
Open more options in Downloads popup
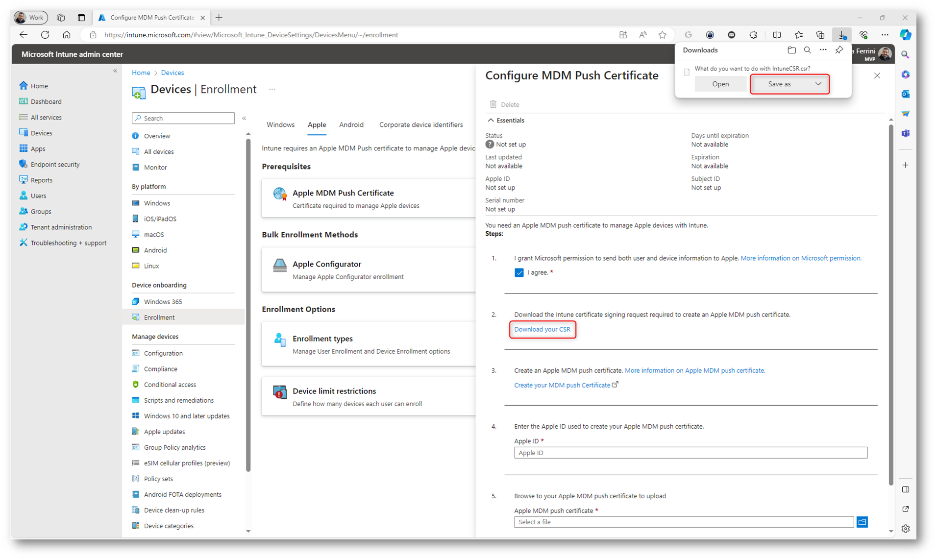coord(823,50)
